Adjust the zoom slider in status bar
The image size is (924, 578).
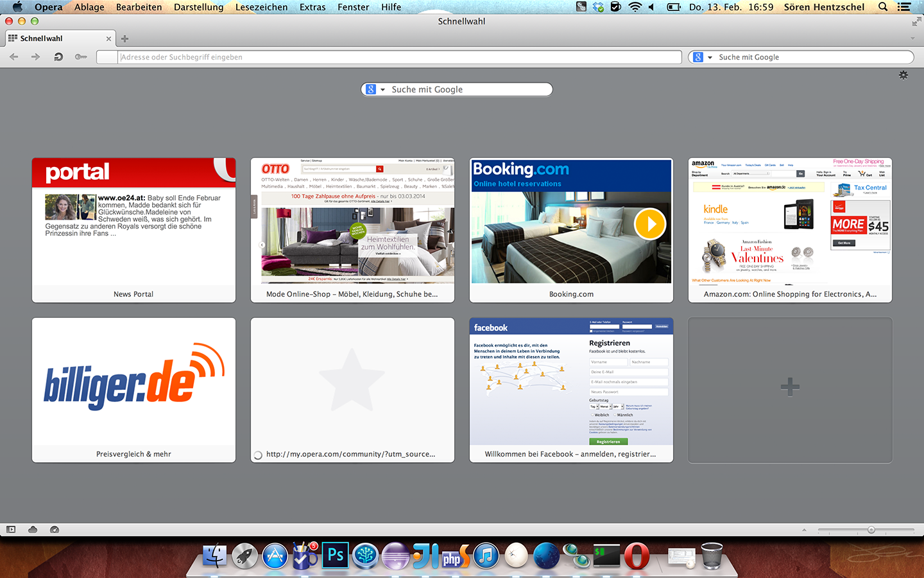click(871, 530)
